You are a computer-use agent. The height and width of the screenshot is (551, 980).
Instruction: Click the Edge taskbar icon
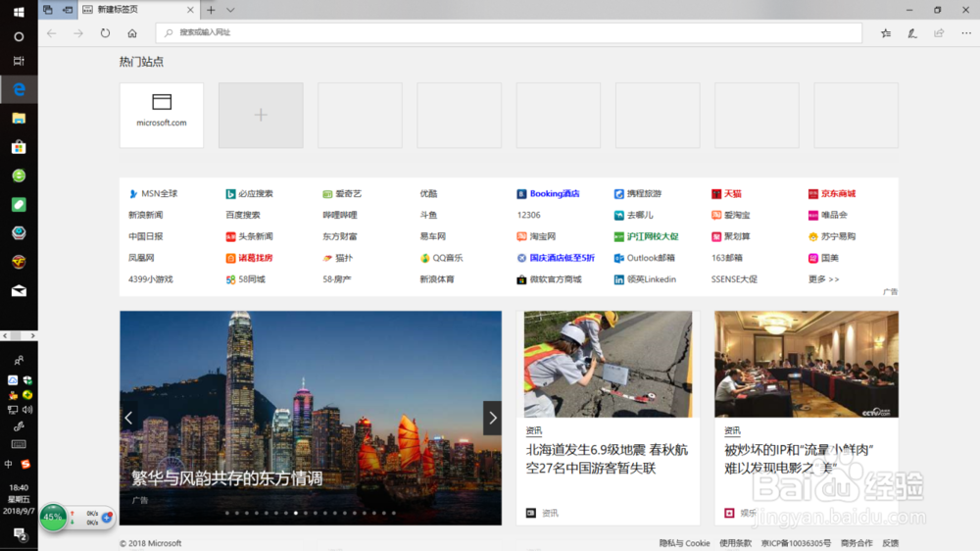point(19,89)
